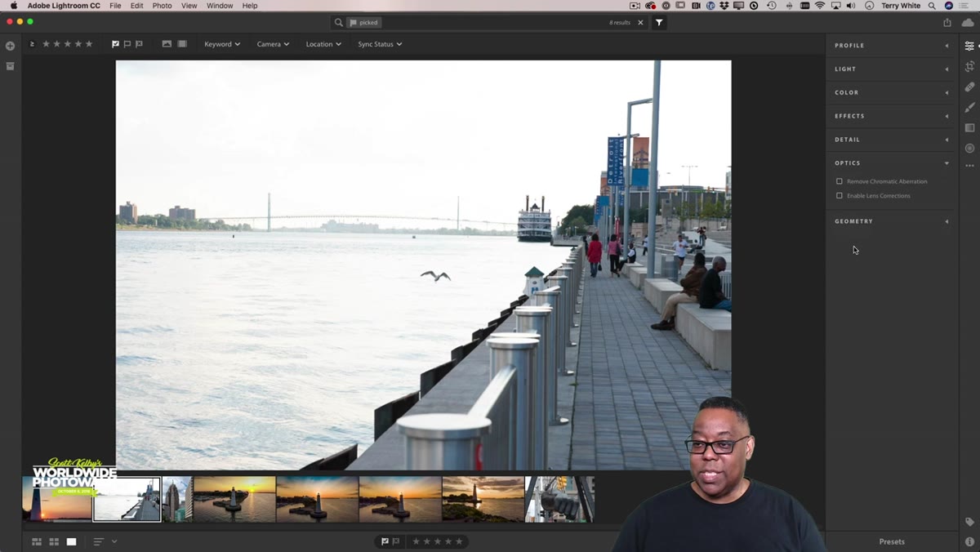This screenshot has height=552, width=980.
Task: Select the Brush adjustment tool
Action: [x=969, y=107]
